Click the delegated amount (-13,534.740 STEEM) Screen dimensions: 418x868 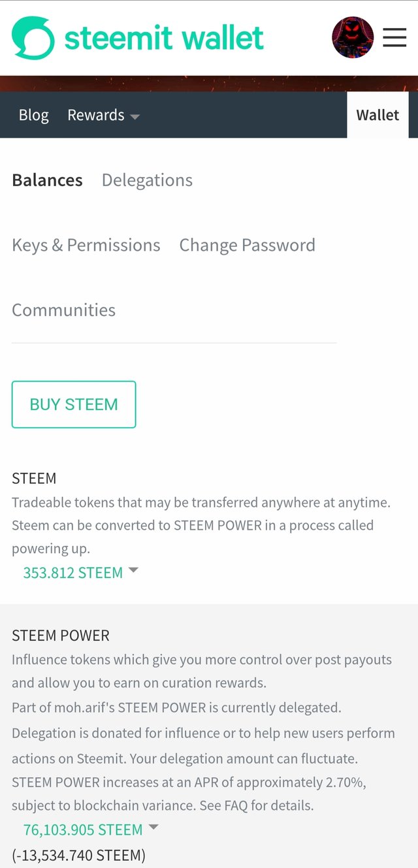coord(78,855)
